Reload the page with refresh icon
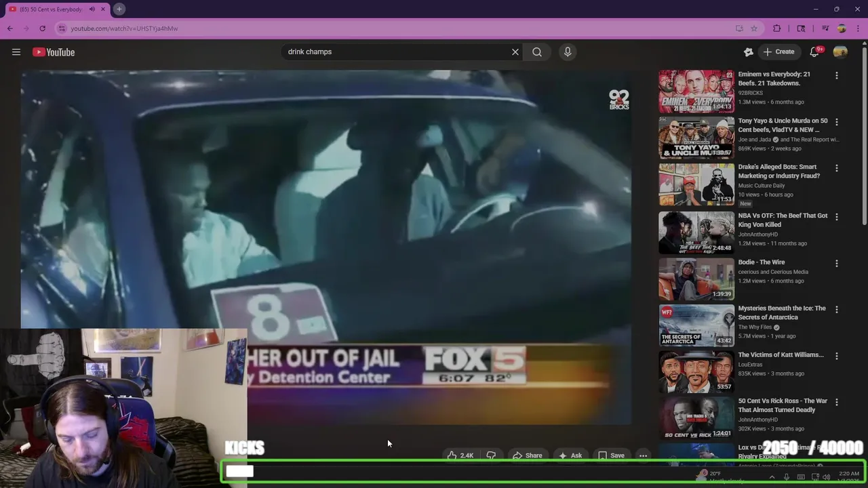868x488 pixels. coord(42,28)
